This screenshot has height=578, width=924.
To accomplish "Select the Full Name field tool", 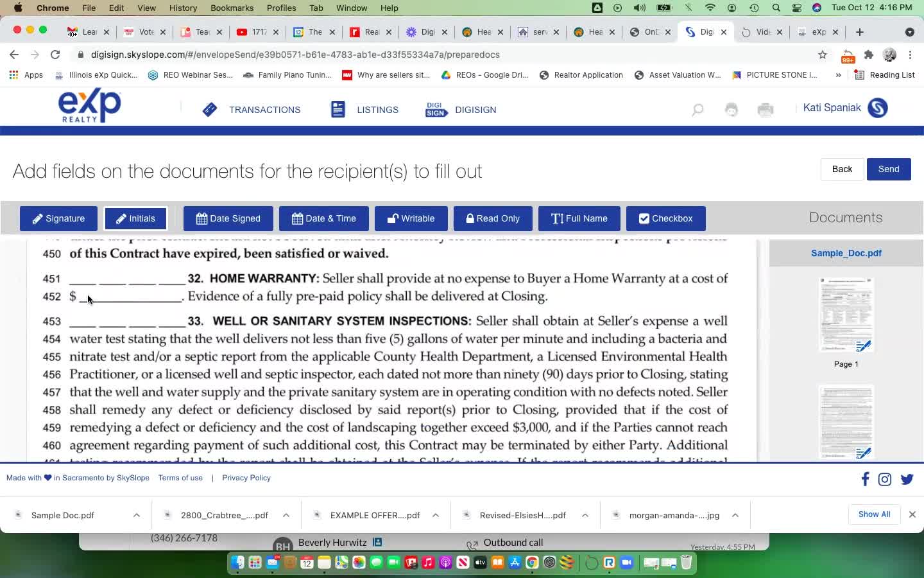I will [579, 218].
